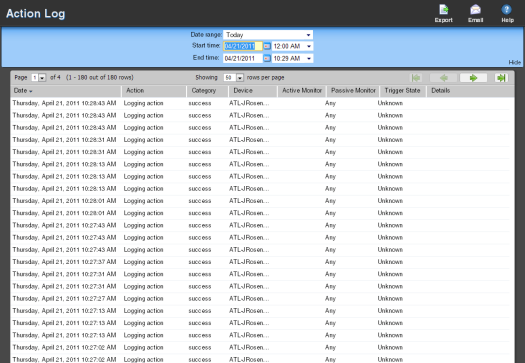
Task: Click the 'Date range:' label
Action: pos(206,34)
